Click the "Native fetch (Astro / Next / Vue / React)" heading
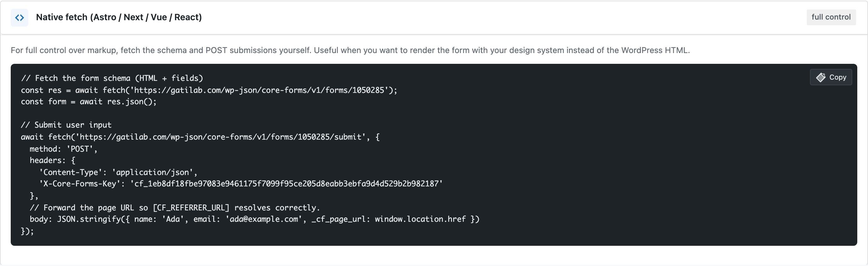Viewport: 868px width, 266px height. point(119,17)
